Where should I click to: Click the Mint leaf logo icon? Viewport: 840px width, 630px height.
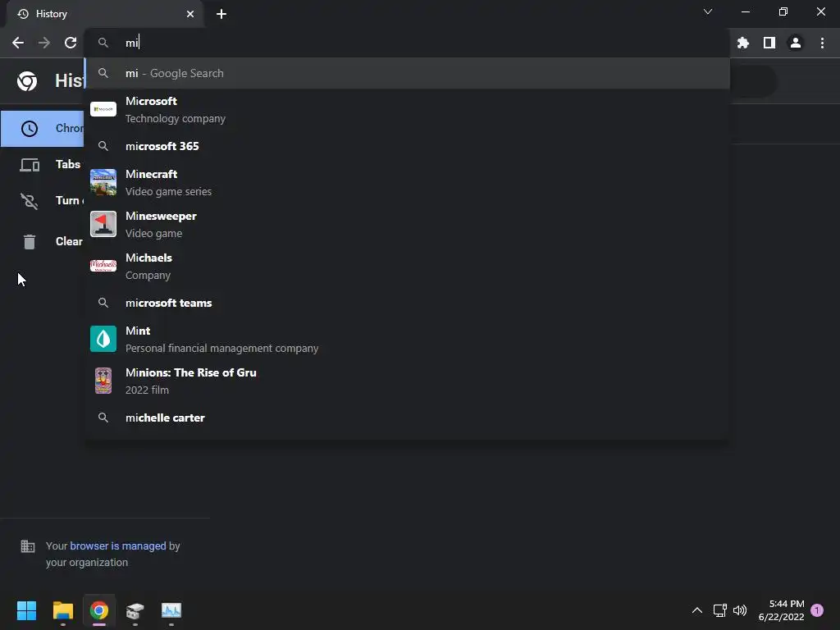[x=103, y=339]
